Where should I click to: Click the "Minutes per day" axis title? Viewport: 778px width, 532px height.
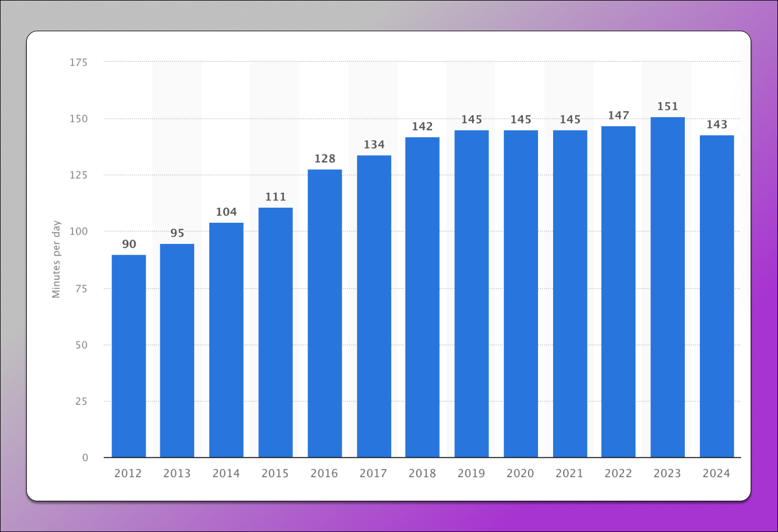pos(56,260)
